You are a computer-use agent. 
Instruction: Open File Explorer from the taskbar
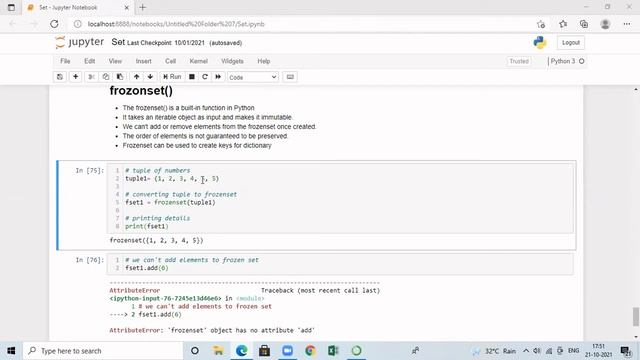click(218, 351)
